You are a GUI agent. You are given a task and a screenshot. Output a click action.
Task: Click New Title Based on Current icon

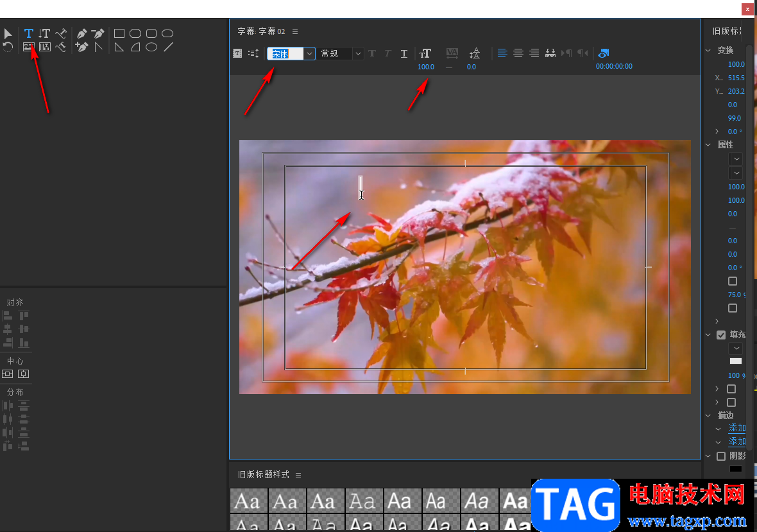click(x=237, y=53)
